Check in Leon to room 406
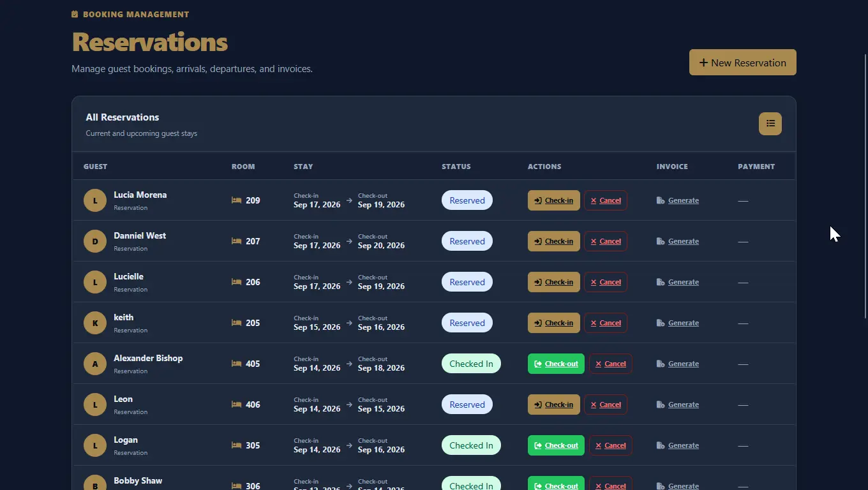This screenshot has height=490, width=868. [554, 405]
